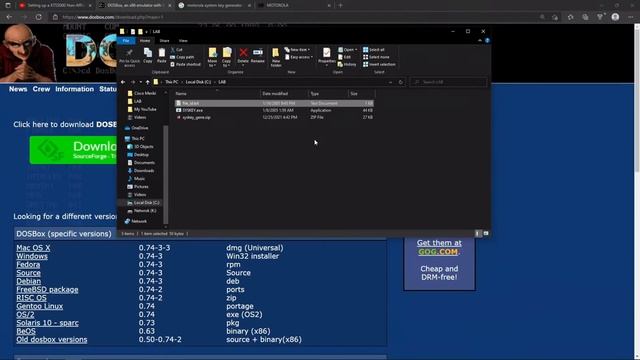Viewport: 640px width, 360px height.
Task: Click the Windows download link
Action: [x=32, y=256]
